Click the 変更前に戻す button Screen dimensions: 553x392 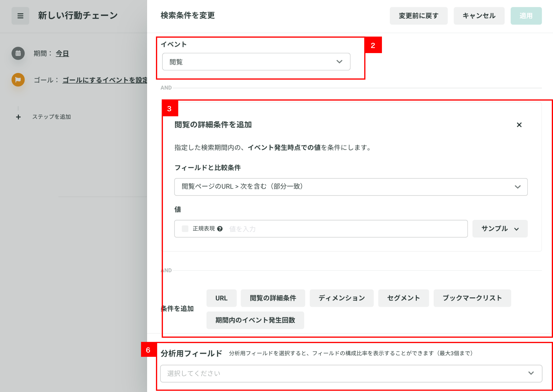click(x=419, y=16)
